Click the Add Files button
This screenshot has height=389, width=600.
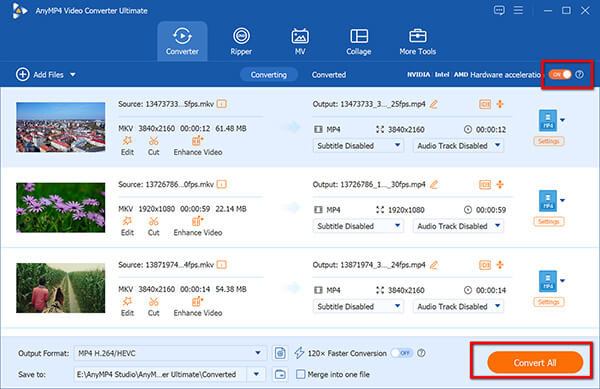(x=40, y=75)
